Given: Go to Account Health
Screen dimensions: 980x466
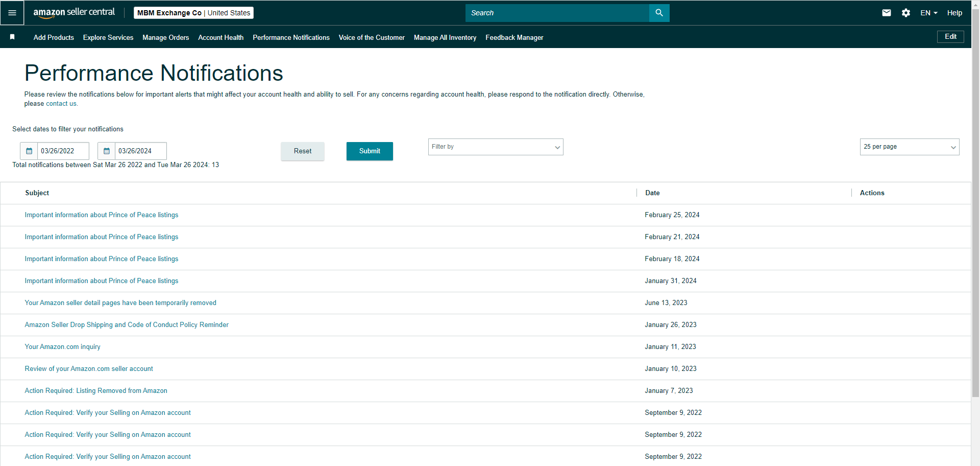Looking at the screenshot, I should [x=221, y=37].
